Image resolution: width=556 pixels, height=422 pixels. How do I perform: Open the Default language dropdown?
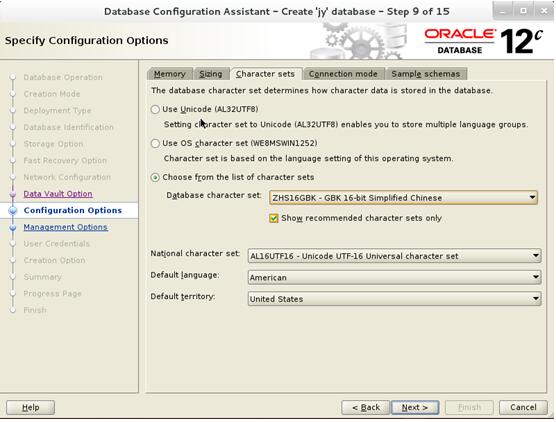pyautogui.click(x=394, y=277)
